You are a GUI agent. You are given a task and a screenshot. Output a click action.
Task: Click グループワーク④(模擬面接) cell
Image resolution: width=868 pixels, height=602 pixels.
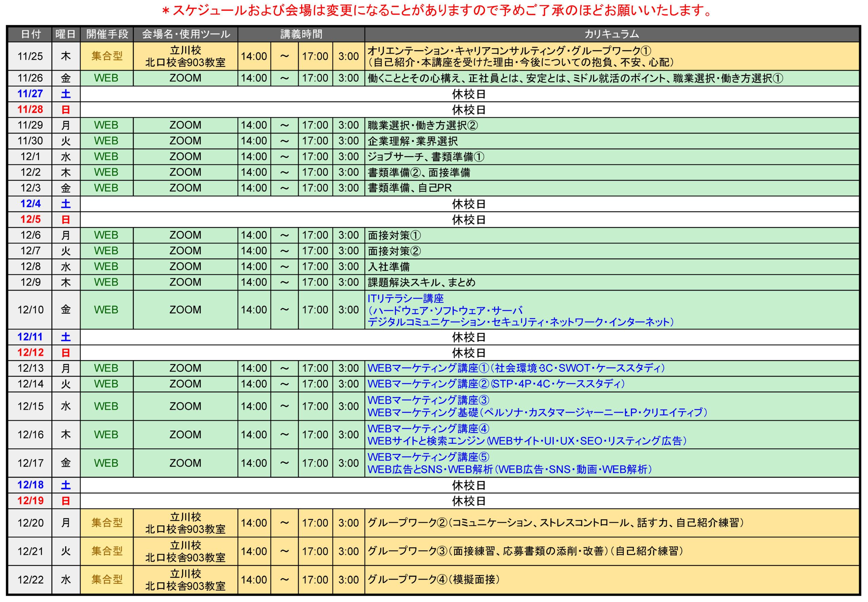pyautogui.click(x=612, y=580)
